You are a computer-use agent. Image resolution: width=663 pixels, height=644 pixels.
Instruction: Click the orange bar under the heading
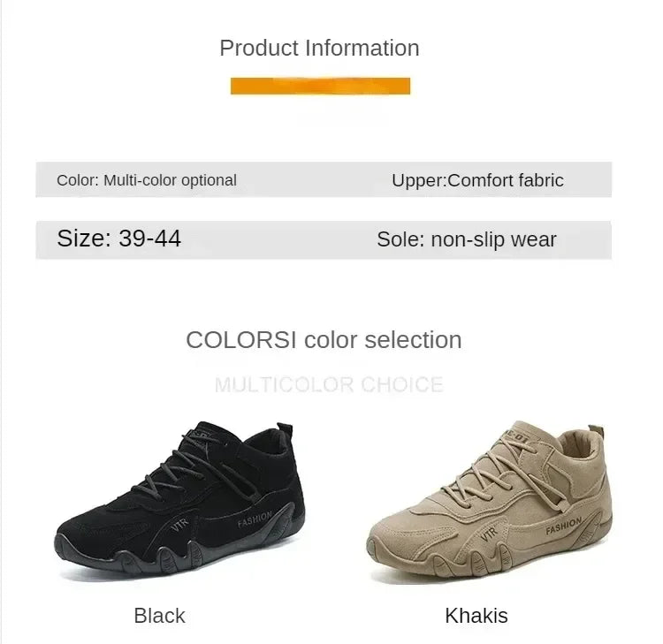coord(320,86)
